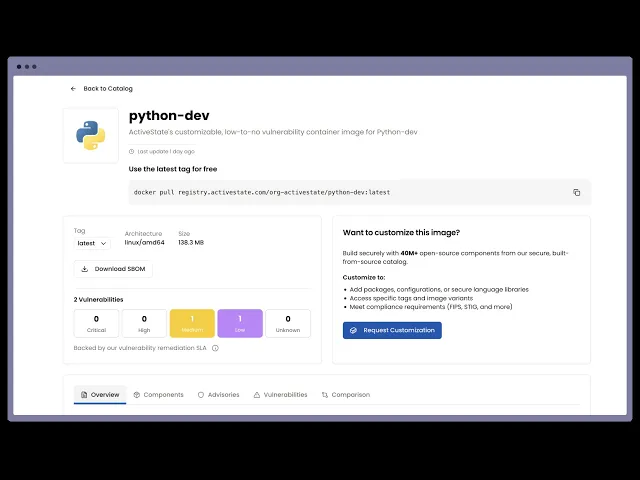Select the Unknown vulnerabilities box

288,323
